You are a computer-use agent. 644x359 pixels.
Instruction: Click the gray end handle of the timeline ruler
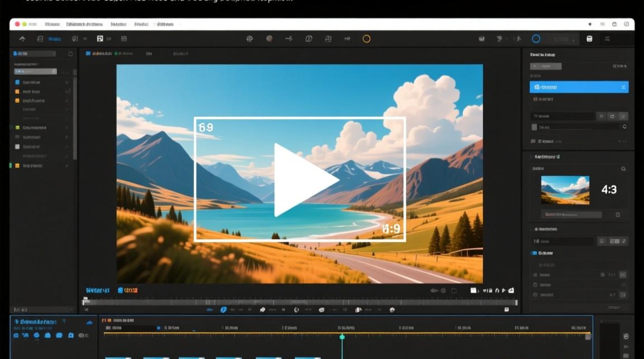coord(588,337)
